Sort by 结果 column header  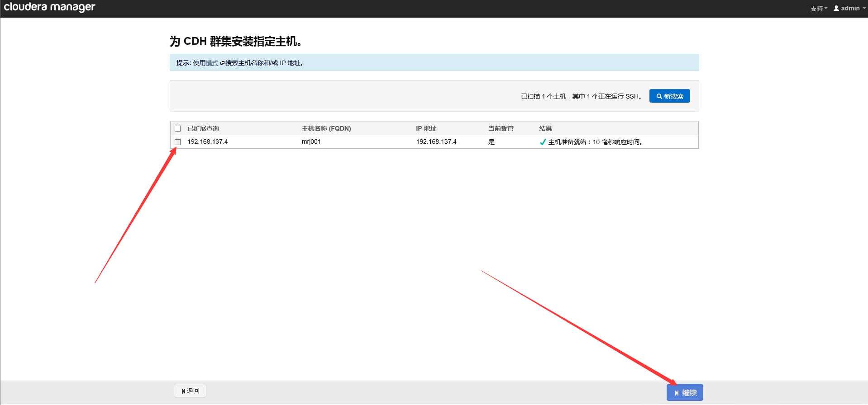click(x=545, y=128)
